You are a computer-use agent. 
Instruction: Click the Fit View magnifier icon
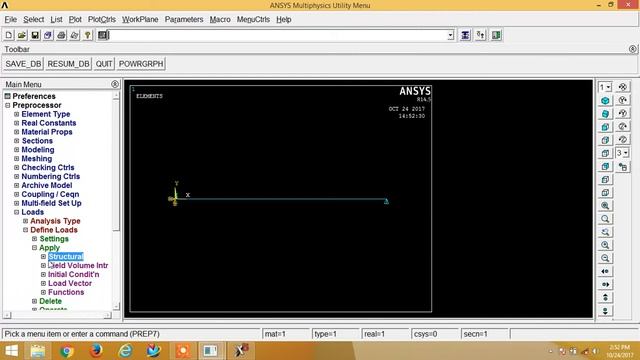605,206
